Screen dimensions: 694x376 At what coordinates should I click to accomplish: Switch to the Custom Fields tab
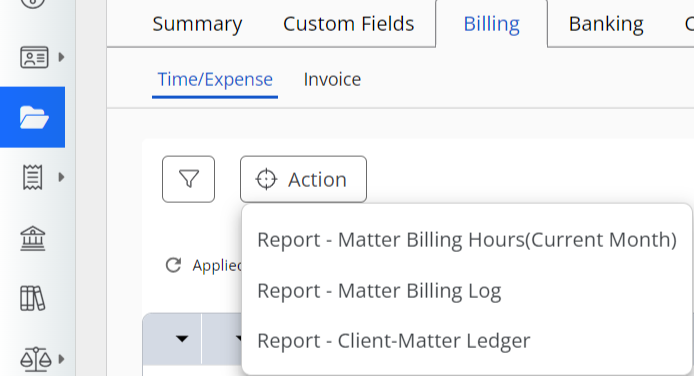(x=348, y=24)
